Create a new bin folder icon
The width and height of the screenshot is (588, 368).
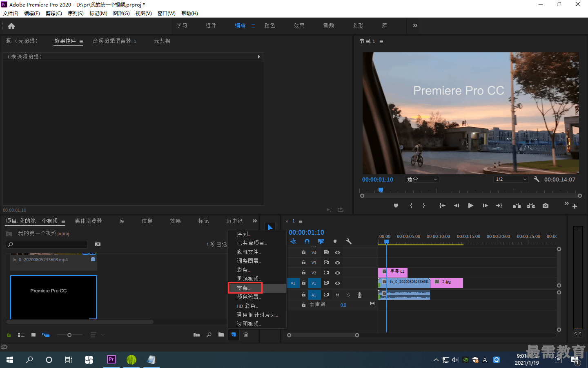pyautogui.click(x=221, y=334)
